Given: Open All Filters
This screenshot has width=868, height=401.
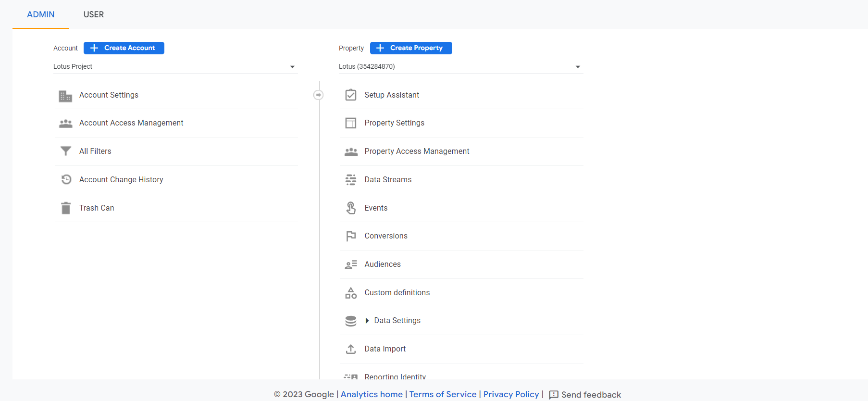Looking at the screenshot, I should pos(95,151).
